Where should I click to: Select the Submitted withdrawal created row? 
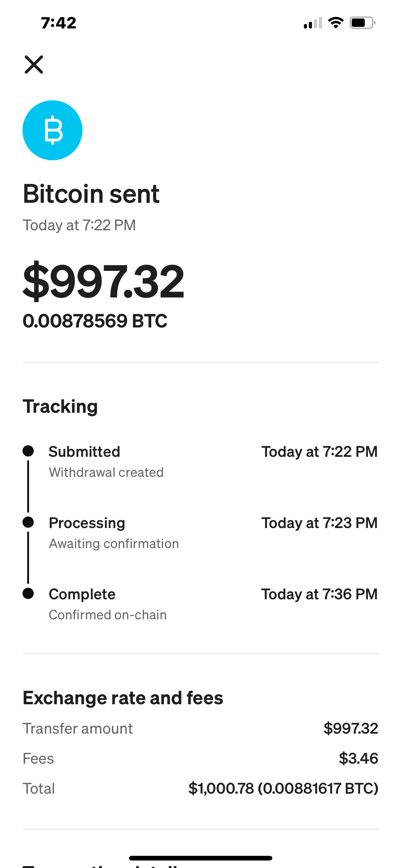click(200, 461)
